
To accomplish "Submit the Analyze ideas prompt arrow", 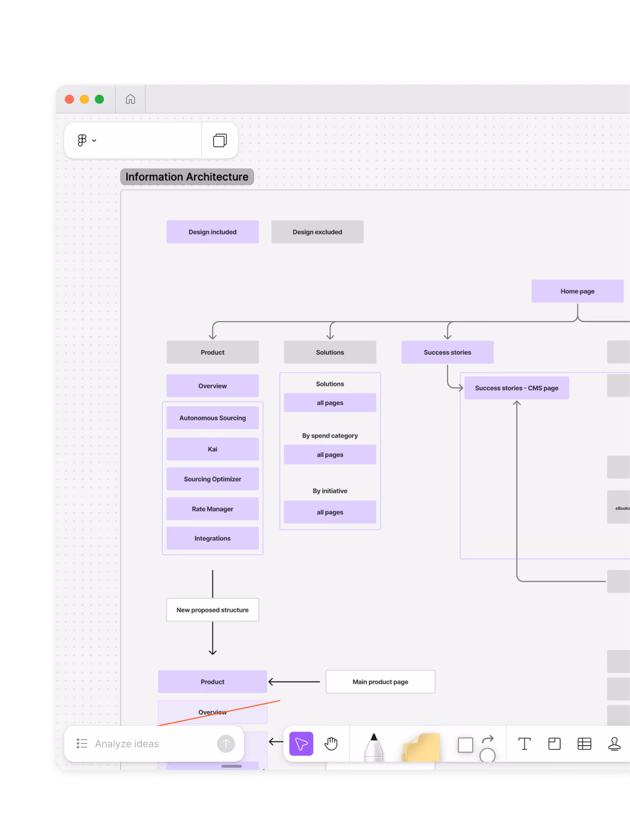I will coord(226,744).
